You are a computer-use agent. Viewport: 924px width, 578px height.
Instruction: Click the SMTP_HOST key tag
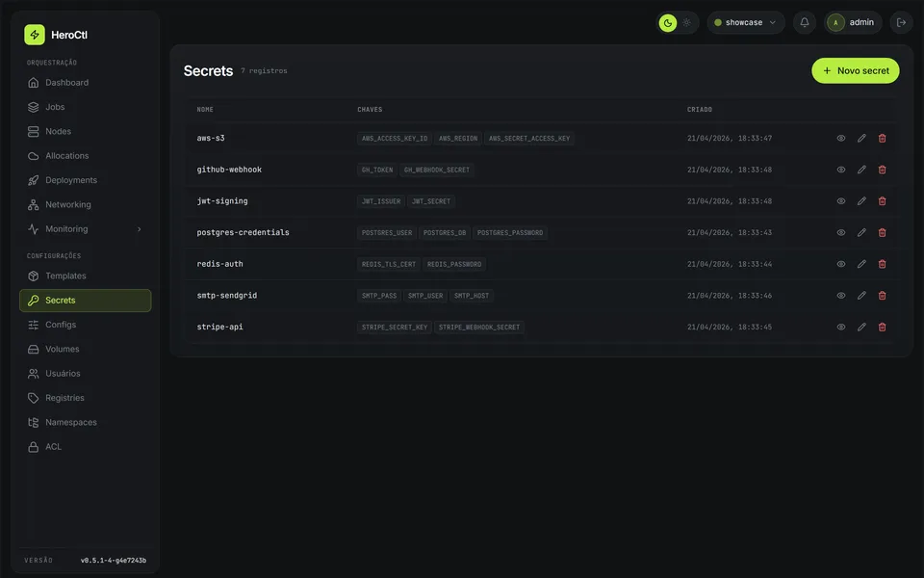pyautogui.click(x=472, y=296)
